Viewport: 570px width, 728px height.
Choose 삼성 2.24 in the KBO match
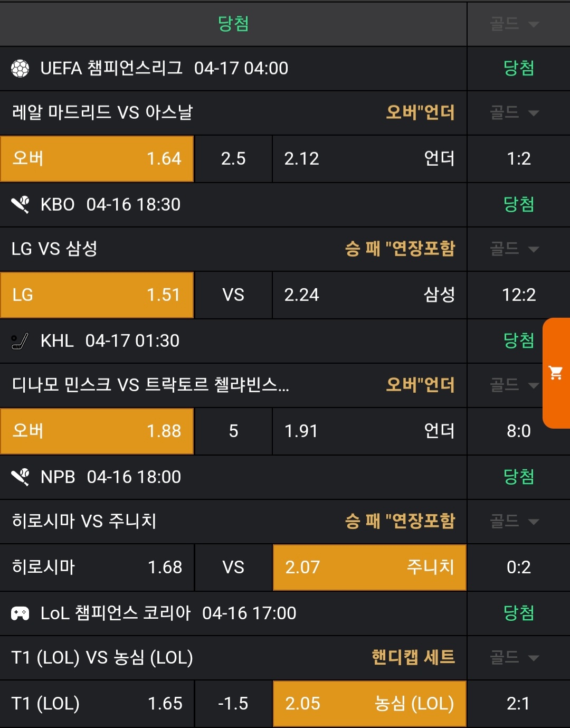tap(369, 295)
